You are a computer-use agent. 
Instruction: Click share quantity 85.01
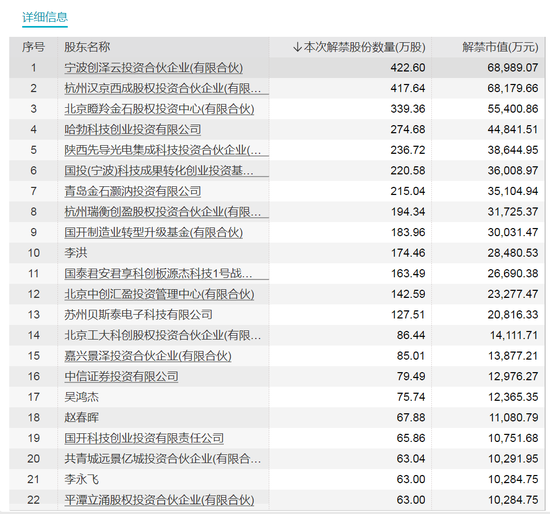tap(411, 356)
